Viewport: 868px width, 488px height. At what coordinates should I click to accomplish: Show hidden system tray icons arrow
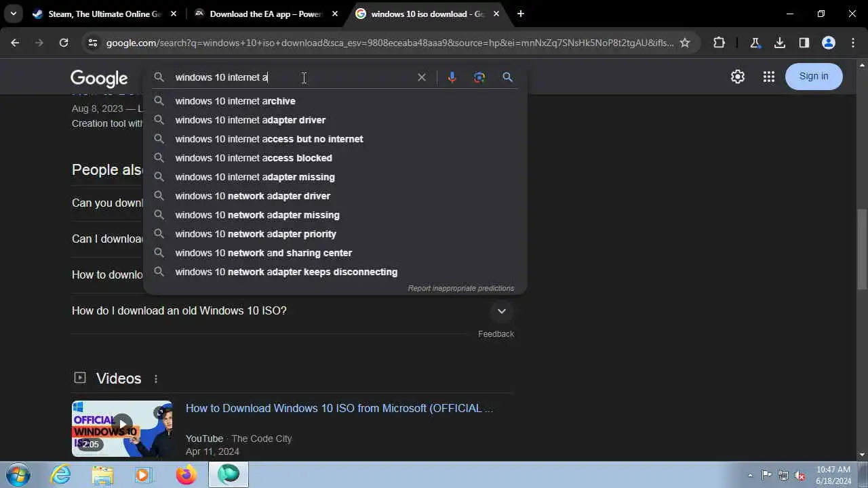(x=750, y=475)
